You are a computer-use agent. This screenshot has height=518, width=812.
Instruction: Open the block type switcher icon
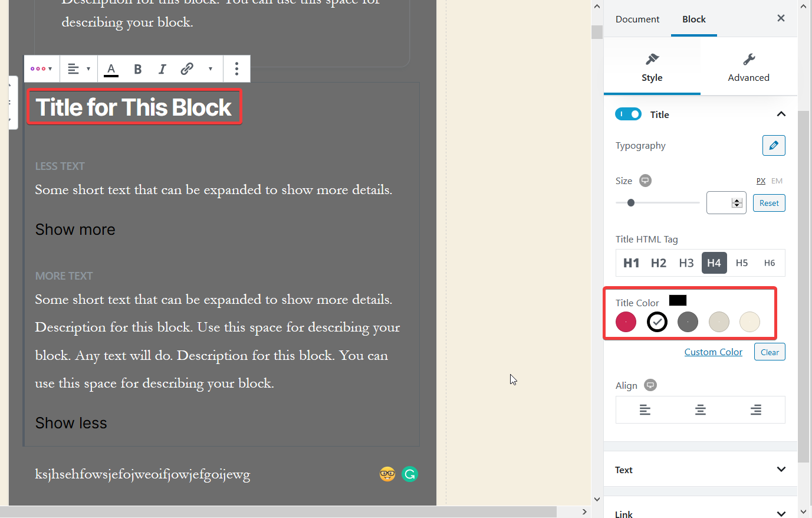[41, 69]
